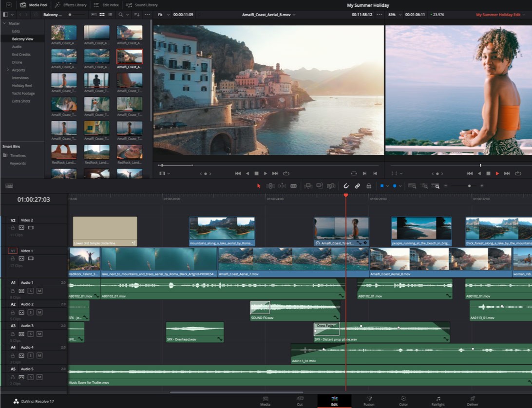The height and width of the screenshot is (408, 532).
Task: Select the Lower 3rd Simple Underline clip
Action: pyautogui.click(x=105, y=231)
